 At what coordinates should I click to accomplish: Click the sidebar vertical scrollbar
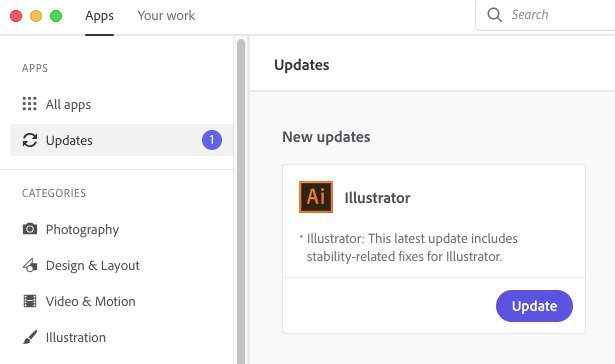point(241,200)
